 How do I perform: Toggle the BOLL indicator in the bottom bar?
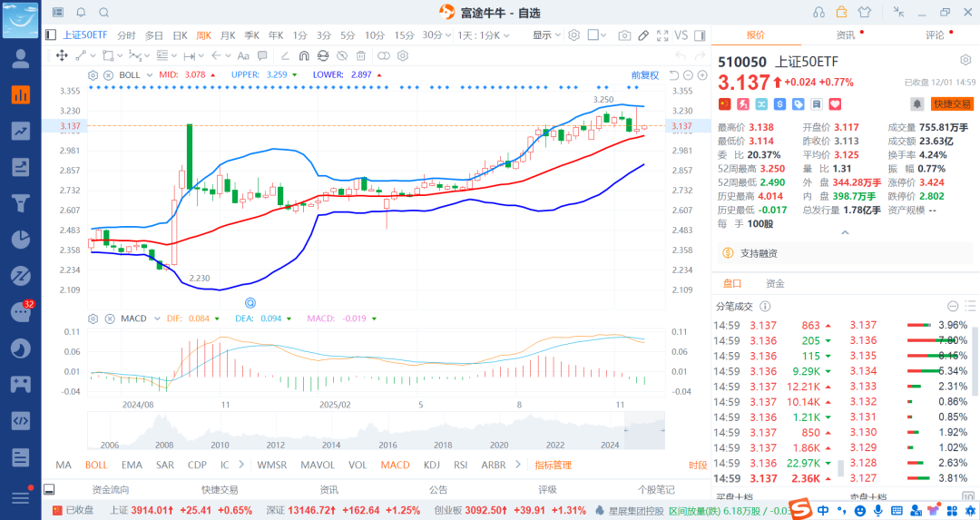(96, 465)
